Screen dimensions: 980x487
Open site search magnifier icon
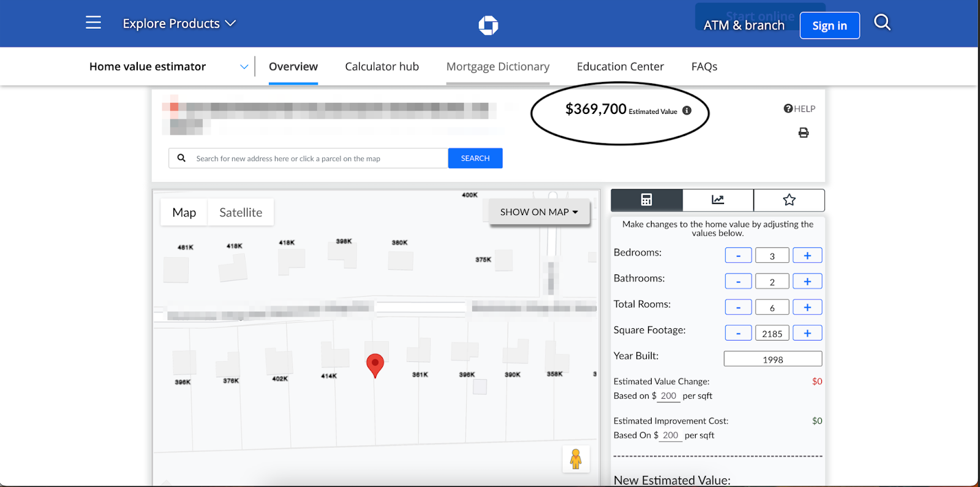pos(882,23)
